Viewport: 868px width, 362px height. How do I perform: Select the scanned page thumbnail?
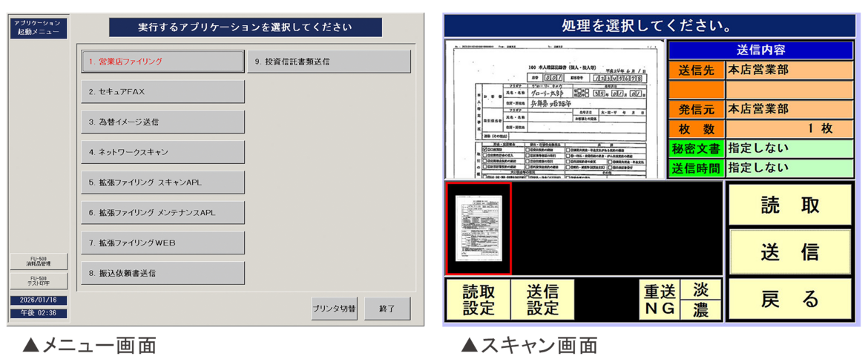coord(479,228)
